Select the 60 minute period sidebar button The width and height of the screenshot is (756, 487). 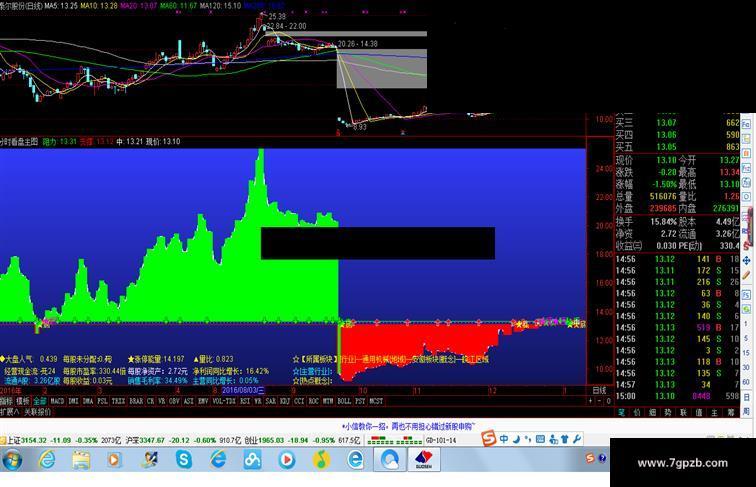(746, 382)
